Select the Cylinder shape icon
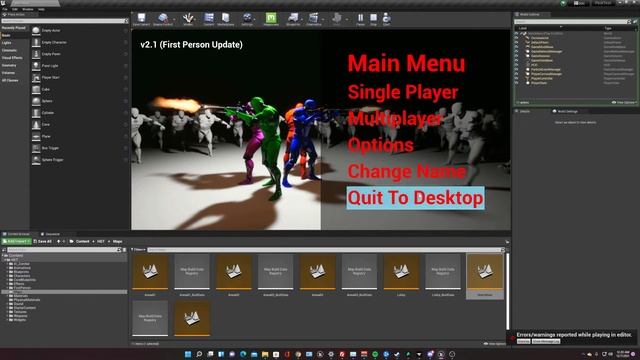 [36, 113]
